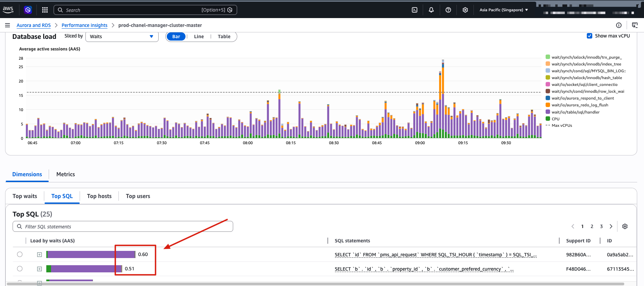
Task: Open the SELECT id FROM pms_api_request statement
Action: [x=436, y=255]
